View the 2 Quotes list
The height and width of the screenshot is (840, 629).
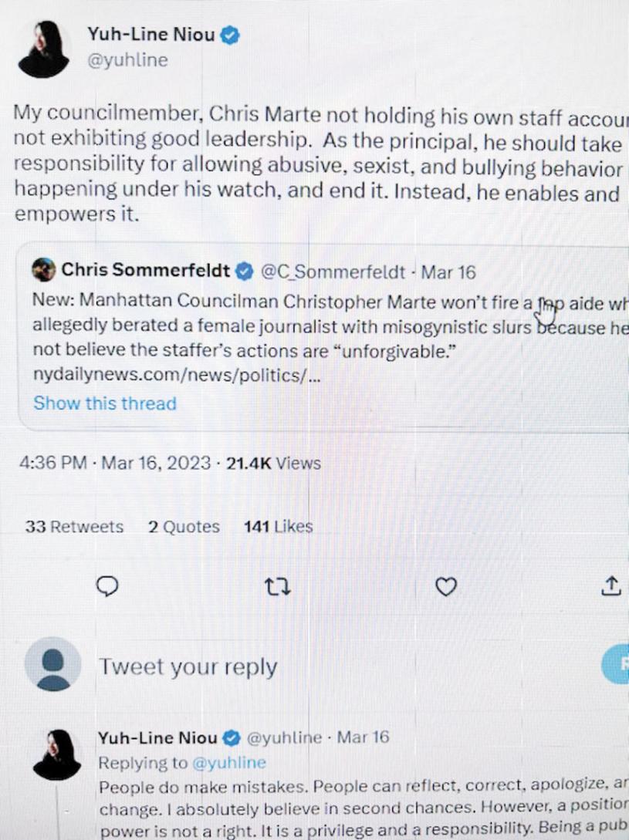(x=184, y=527)
